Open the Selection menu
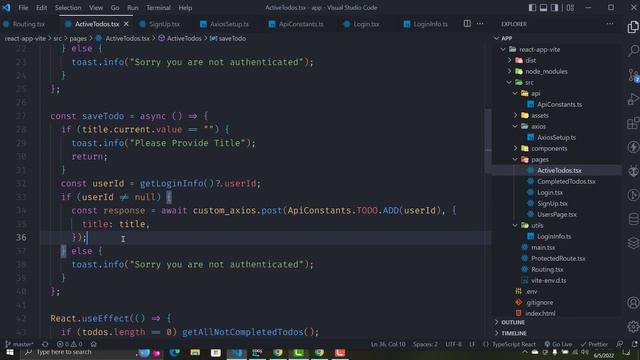Viewport: 640px width, 360px height. [x=68, y=7]
